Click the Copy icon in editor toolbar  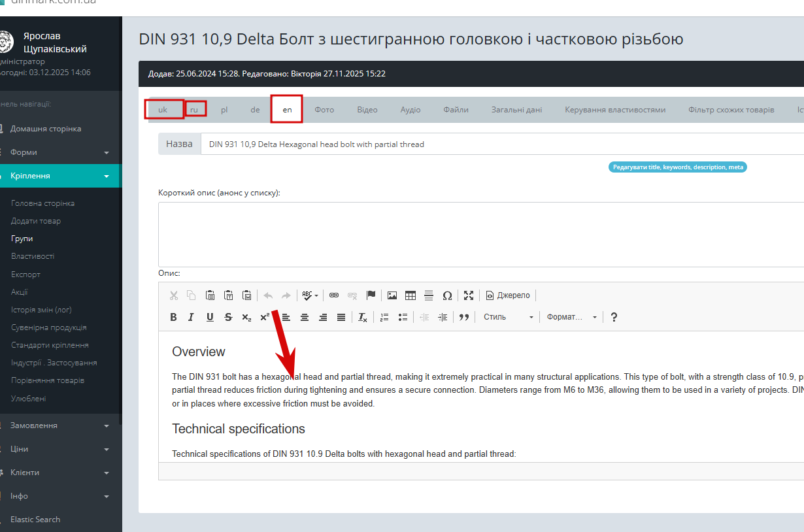click(192, 295)
